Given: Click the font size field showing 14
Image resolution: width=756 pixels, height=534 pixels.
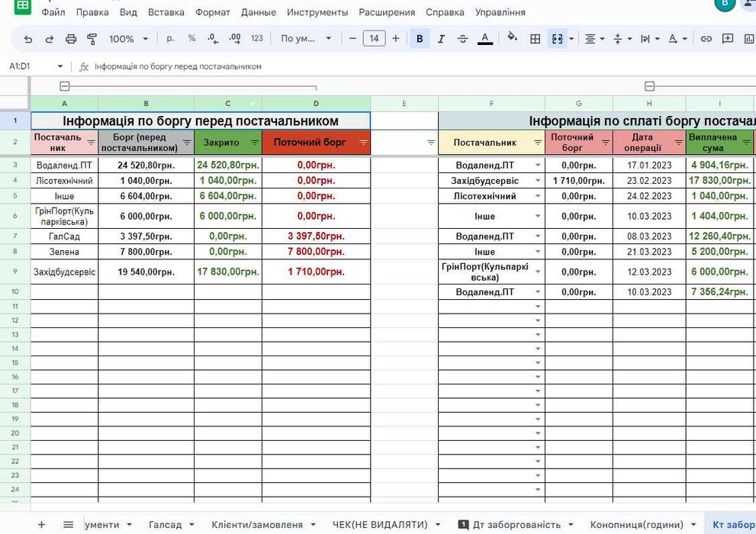Looking at the screenshot, I should [x=374, y=39].
